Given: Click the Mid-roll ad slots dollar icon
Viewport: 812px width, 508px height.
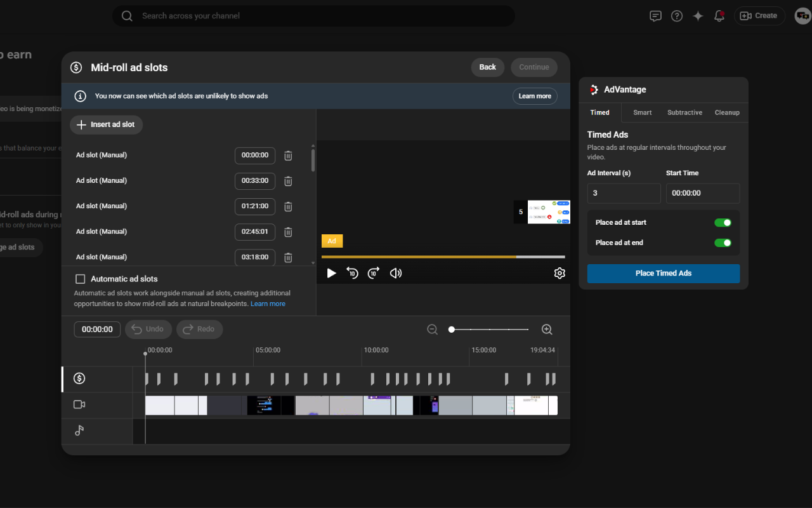Looking at the screenshot, I should click(76, 67).
